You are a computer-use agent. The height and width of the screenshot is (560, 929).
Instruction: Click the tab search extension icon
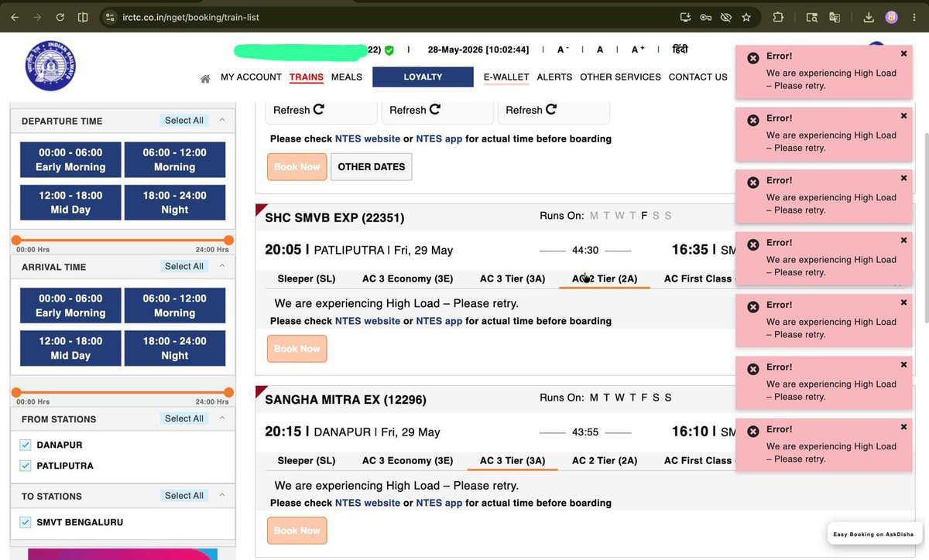tap(812, 17)
